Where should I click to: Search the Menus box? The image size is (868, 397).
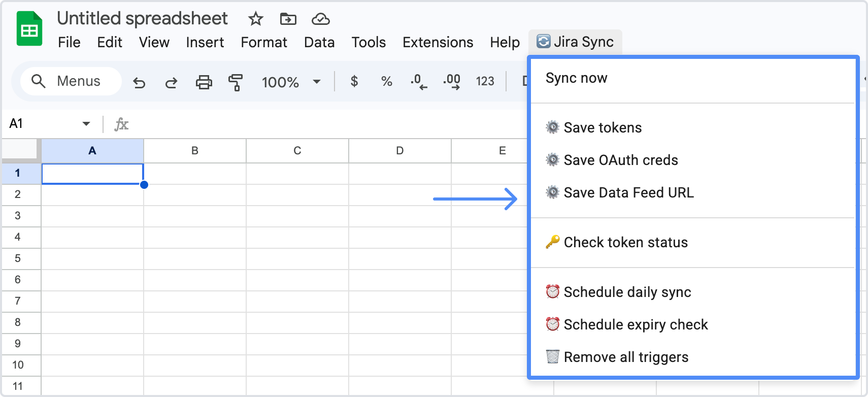pos(71,81)
